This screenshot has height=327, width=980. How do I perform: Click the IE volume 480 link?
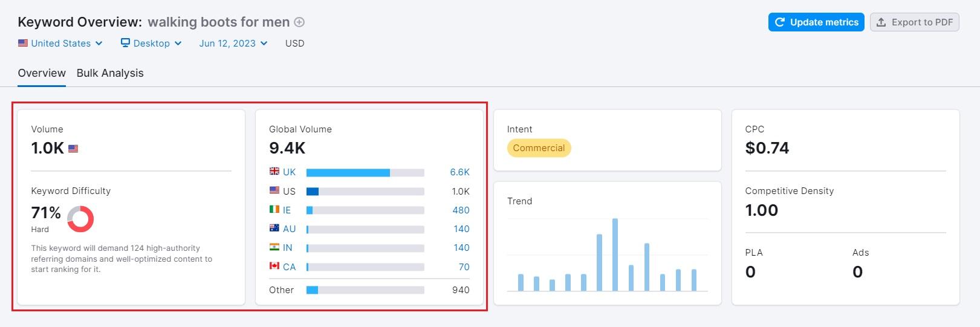[x=461, y=210]
